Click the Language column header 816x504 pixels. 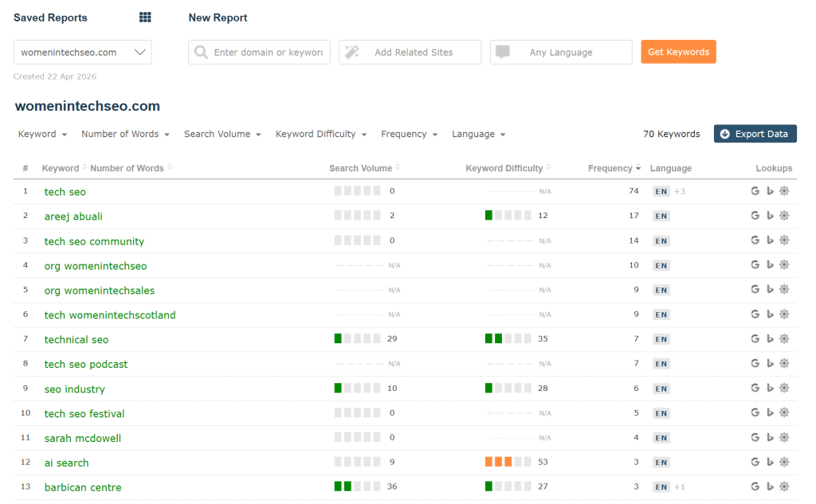click(x=671, y=168)
